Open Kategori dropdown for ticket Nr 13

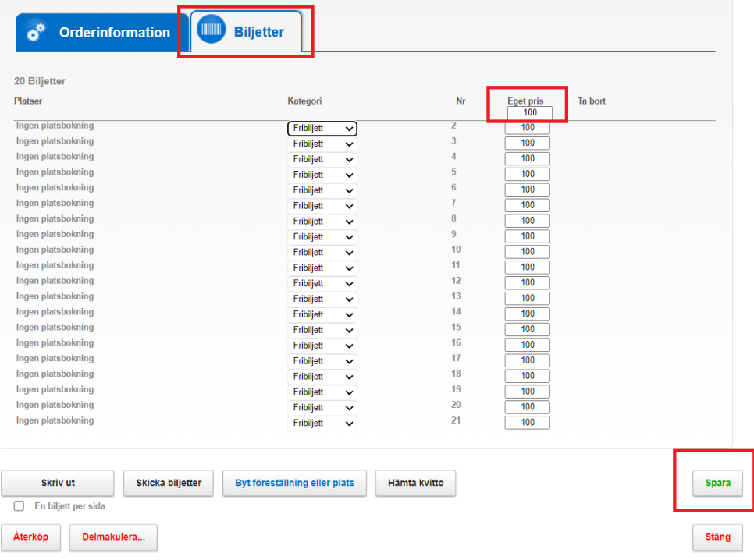click(322, 299)
